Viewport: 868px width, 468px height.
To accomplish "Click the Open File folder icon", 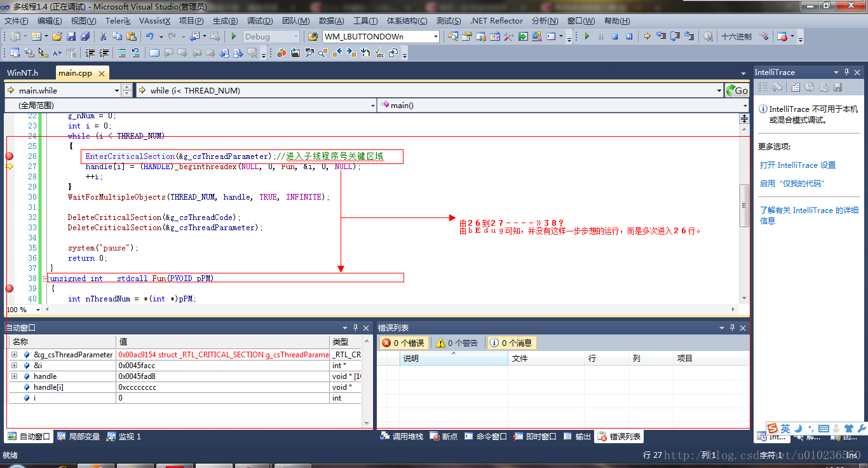I will (57, 37).
